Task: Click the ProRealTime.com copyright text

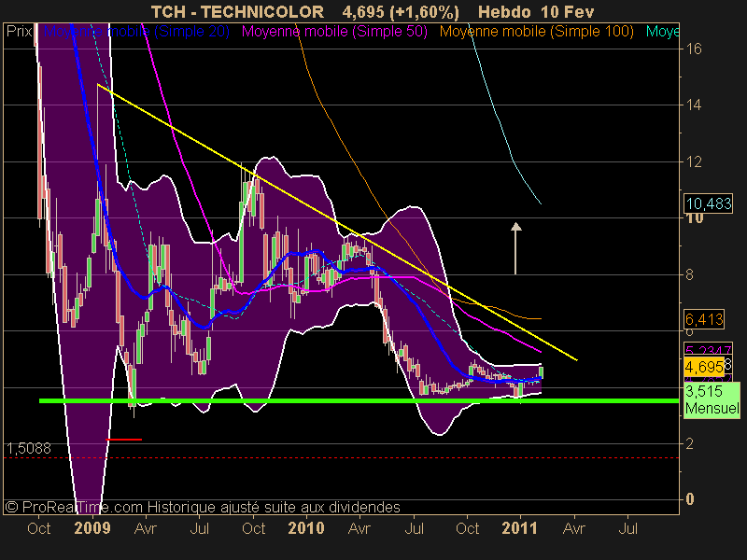Action: 203,507
